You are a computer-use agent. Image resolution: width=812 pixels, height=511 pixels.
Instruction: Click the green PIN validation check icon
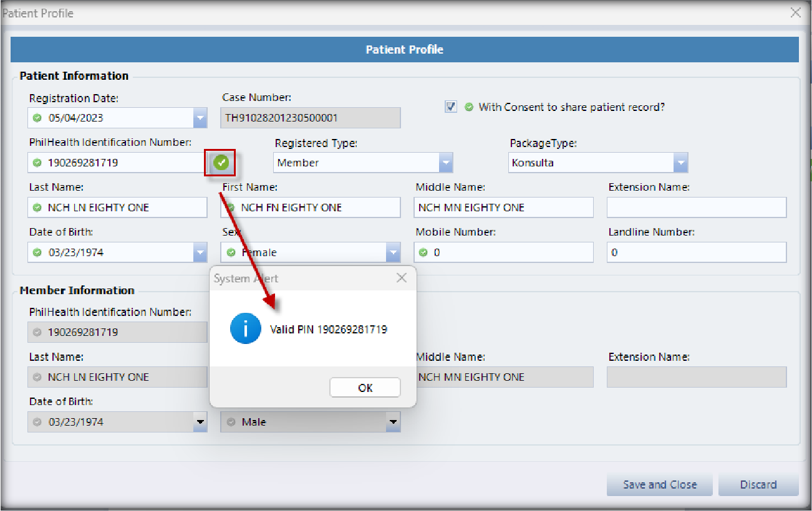click(221, 163)
